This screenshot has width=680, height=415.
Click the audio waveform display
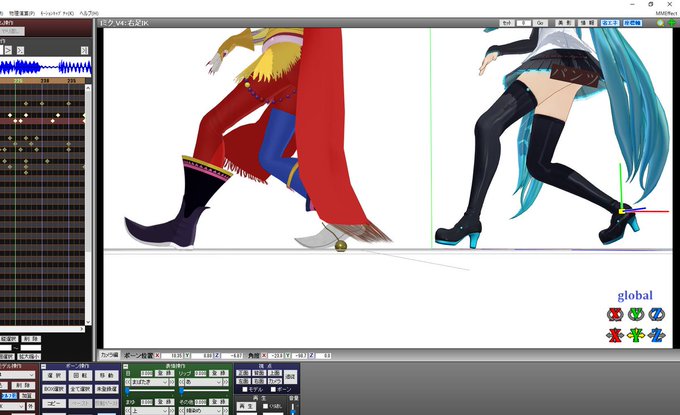(x=46, y=67)
